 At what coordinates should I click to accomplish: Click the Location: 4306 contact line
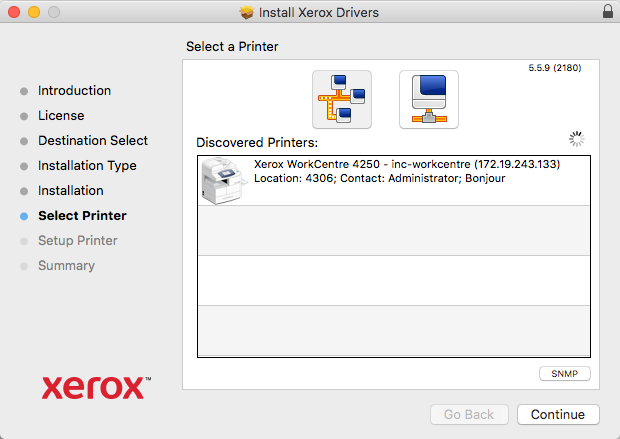tap(380, 178)
